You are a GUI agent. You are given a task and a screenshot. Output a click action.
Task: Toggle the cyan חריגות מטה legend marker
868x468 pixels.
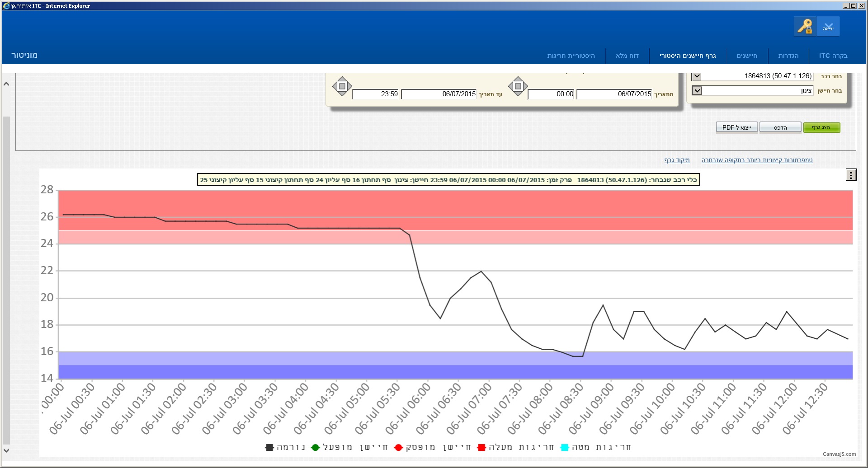pyautogui.click(x=564, y=447)
